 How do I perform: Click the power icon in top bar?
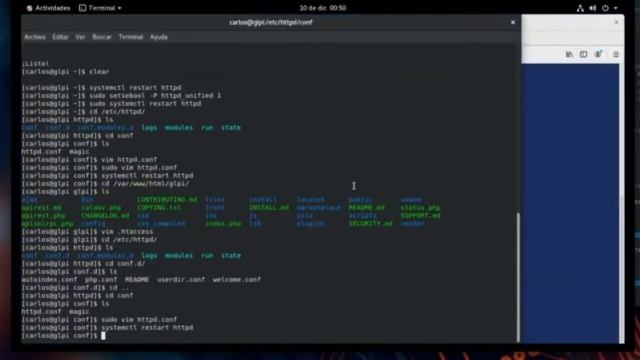pos(605,8)
